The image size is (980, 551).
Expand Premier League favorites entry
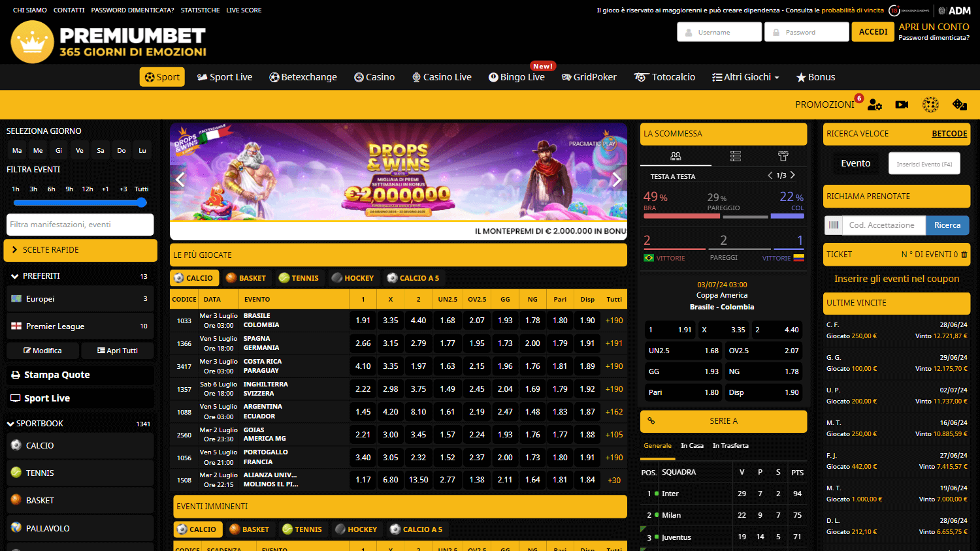pyautogui.click(x=80, y=326)
